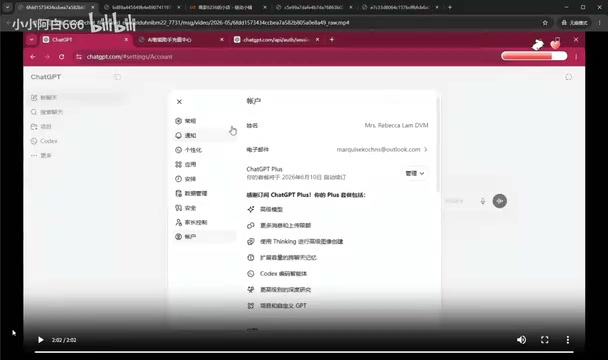The image size is (608, 360).
Task: Open Notifications settings with the bell icon
Action: click(x=204, y=135)
